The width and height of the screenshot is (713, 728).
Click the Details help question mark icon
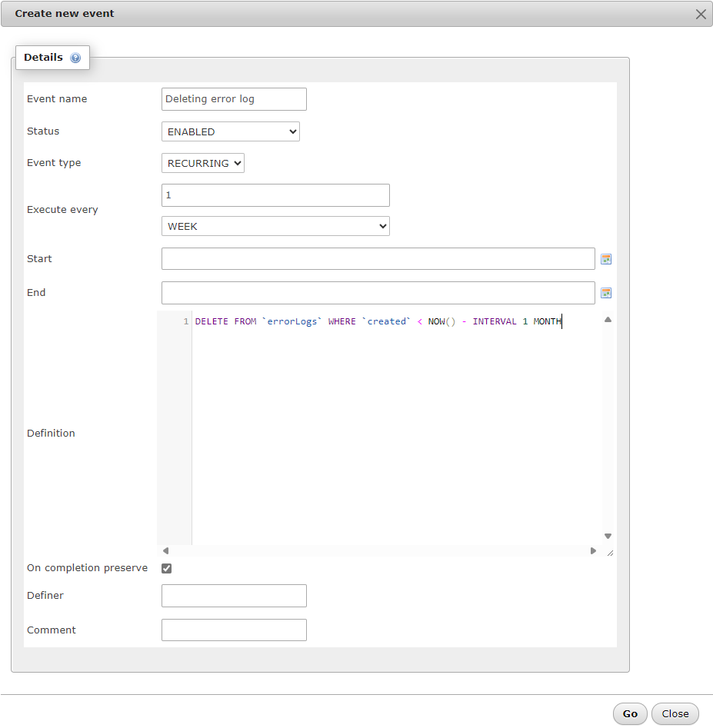75,58
